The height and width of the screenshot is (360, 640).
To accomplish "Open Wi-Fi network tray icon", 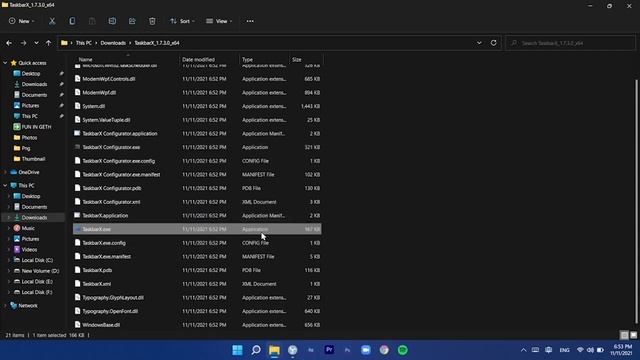I will coord(580,350).
